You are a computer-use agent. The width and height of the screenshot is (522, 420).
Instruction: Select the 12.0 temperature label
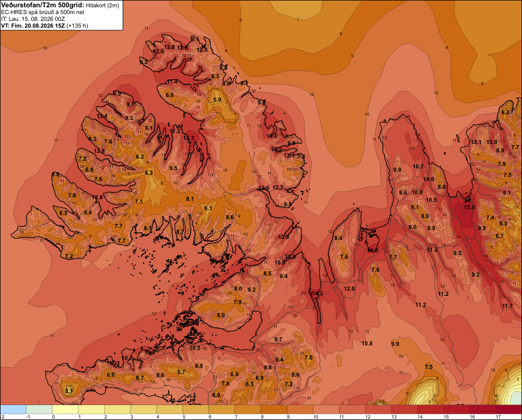(349, 289)
